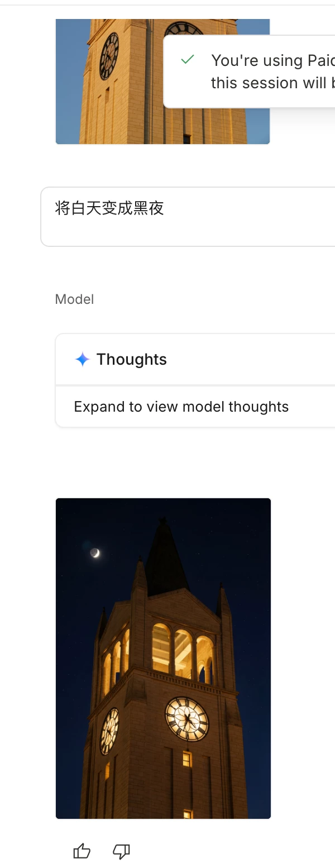Open the daytime clock tower image
This screenshot has width=335, height=868.
pos(162,82)
